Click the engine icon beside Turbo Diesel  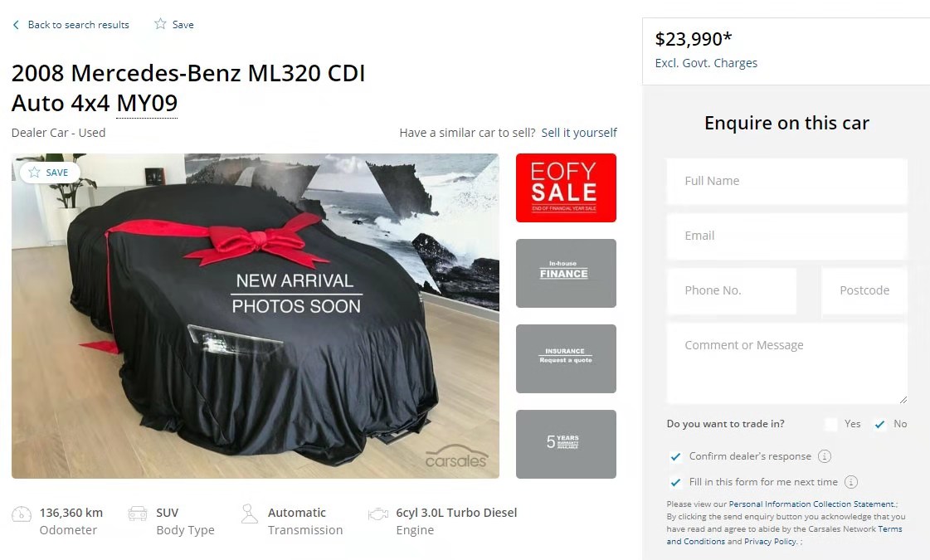[x=377, y=514]
